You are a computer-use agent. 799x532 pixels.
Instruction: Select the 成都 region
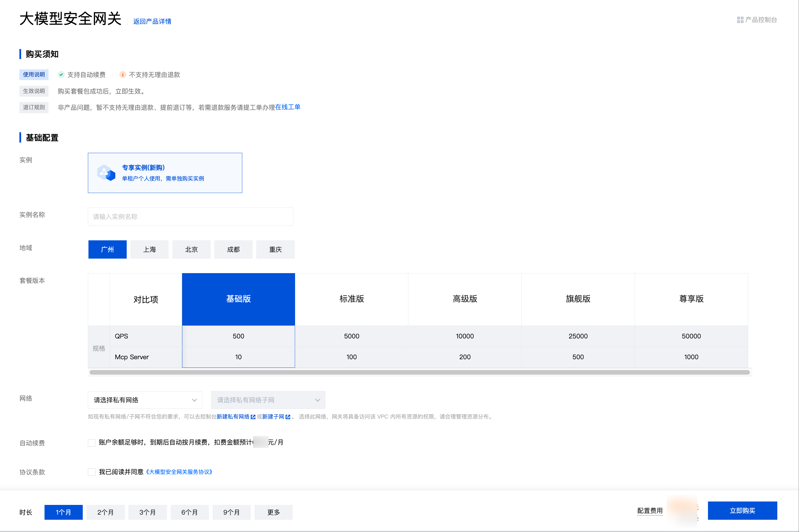point(234,249)
